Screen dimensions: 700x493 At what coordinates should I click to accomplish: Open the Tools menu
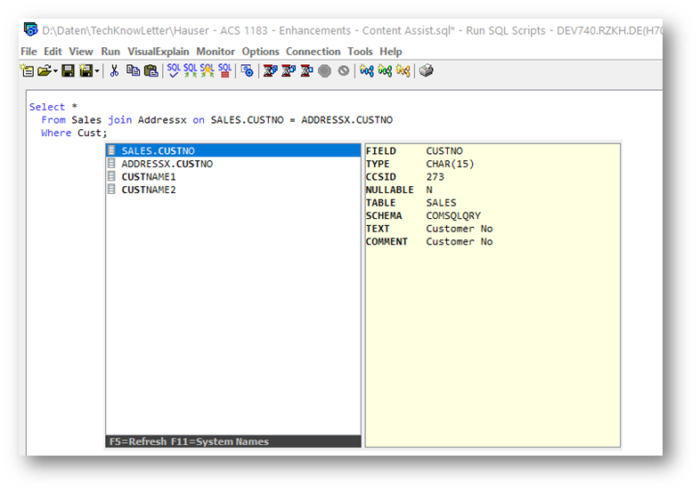click(x=360, y=51)
